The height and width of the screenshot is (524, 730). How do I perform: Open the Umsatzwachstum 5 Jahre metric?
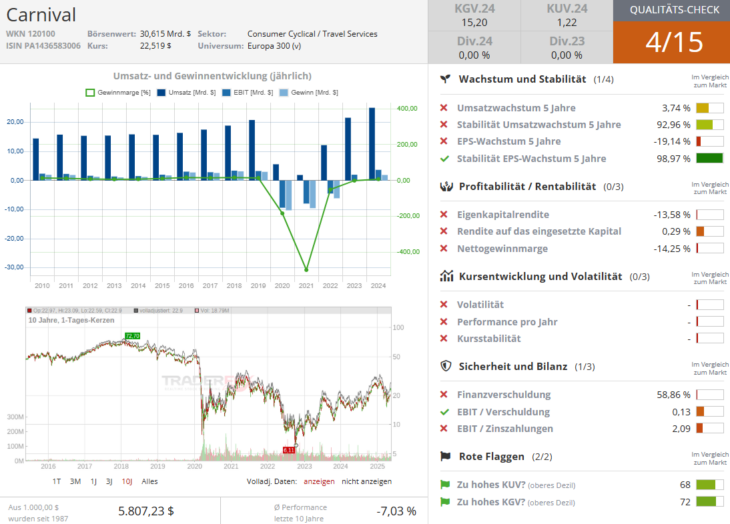(x=516, y=108)
